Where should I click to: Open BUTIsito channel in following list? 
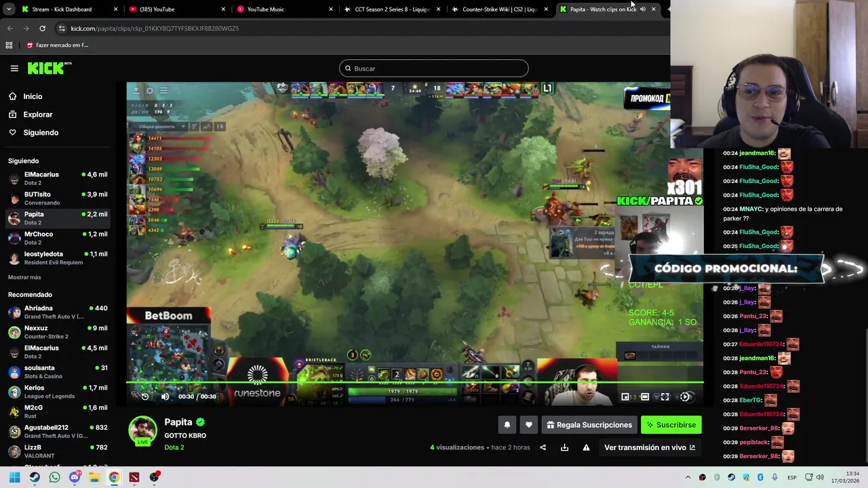58,198
